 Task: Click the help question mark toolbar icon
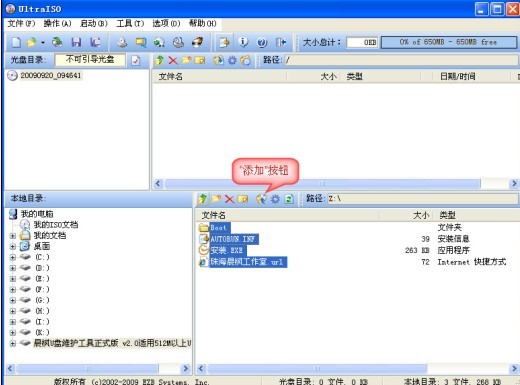pyautogui.click(x=262, y=42)
